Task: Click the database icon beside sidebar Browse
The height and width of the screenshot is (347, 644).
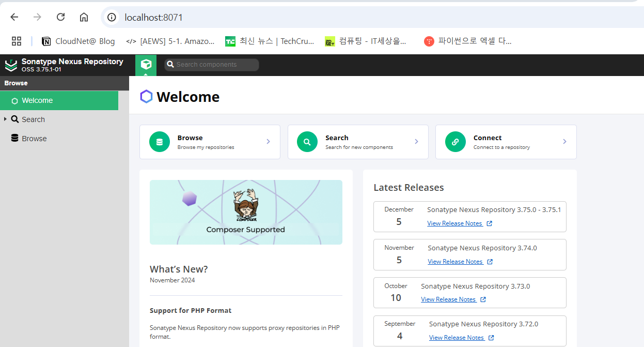Action: [15, 138]
